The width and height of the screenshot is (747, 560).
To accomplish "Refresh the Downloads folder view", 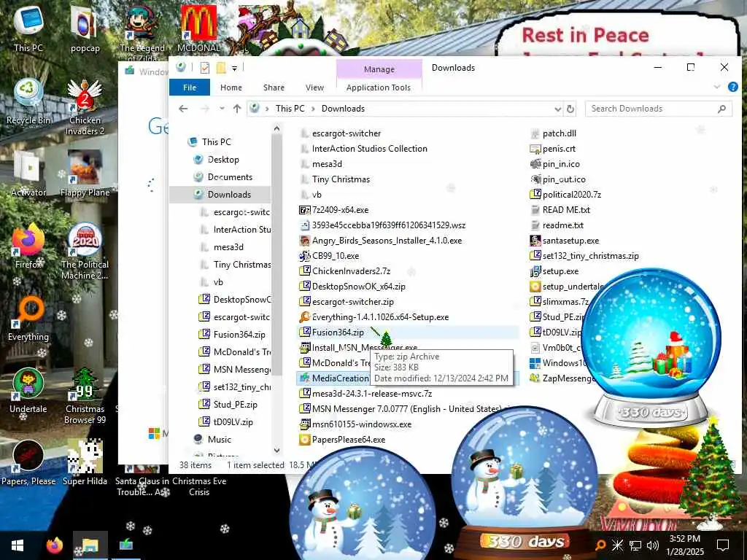I will click(x=570, y=109).
